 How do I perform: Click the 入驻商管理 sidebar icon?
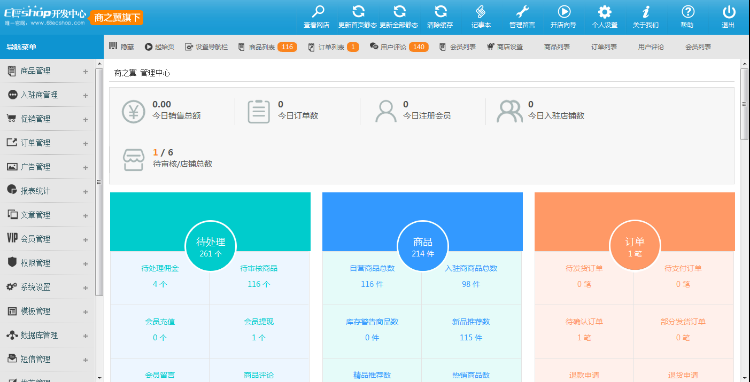12,95
